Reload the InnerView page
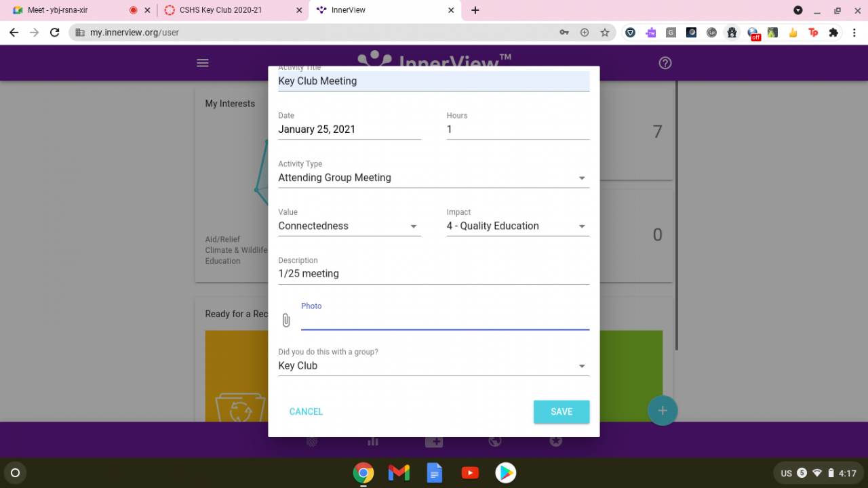 coord(55,33)
